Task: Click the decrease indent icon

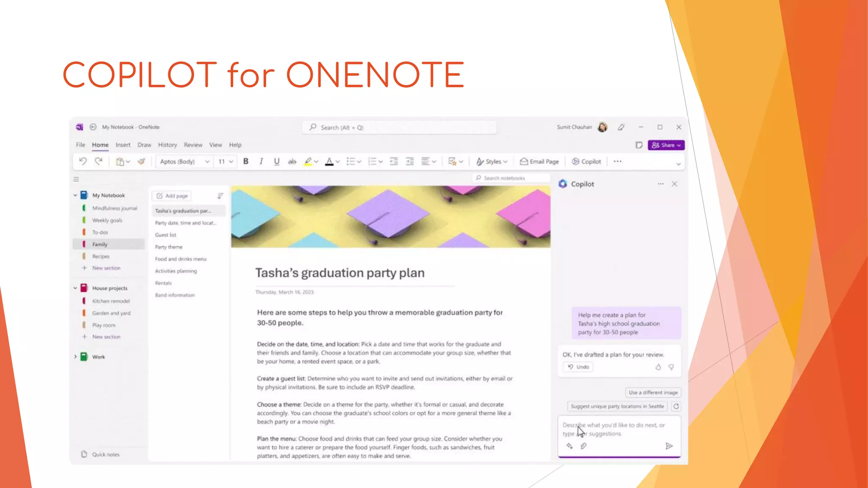Action: 394,161
